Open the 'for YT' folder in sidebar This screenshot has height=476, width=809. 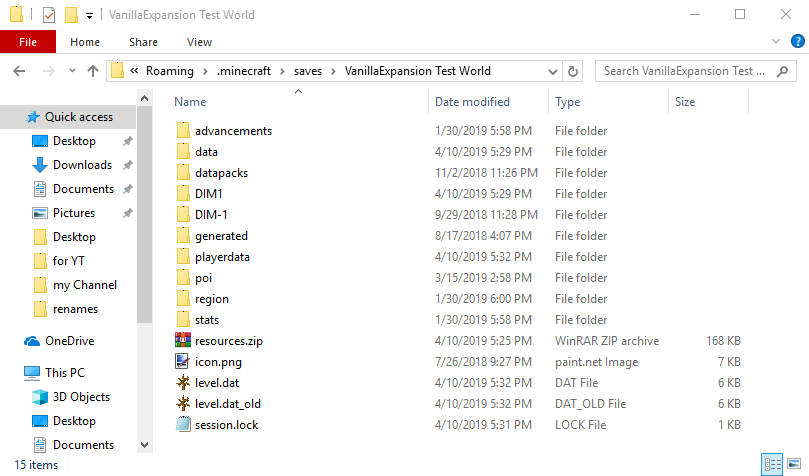[69, 261]
